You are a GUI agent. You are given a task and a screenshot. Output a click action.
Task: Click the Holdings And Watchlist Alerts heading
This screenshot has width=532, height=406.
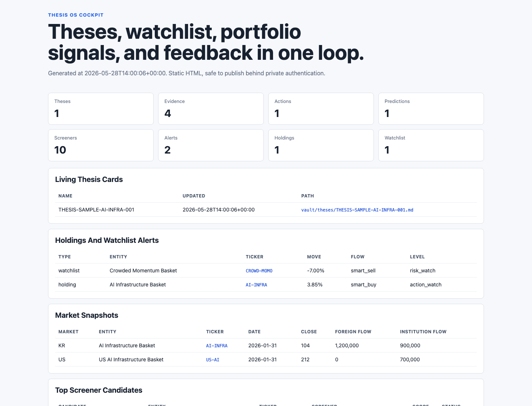coord(107,240)
